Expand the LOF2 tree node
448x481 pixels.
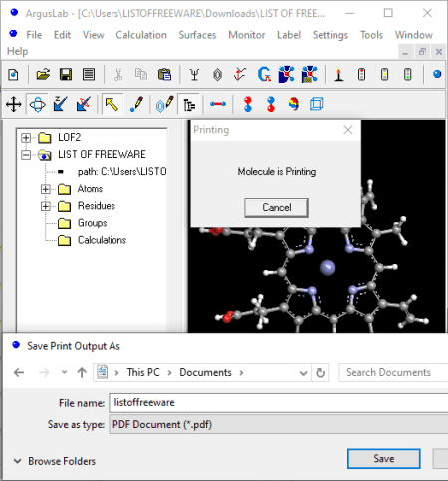pos(26,138)
